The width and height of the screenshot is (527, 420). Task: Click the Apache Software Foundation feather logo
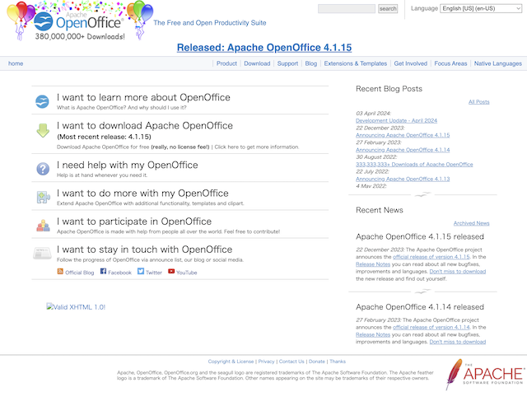484,374
